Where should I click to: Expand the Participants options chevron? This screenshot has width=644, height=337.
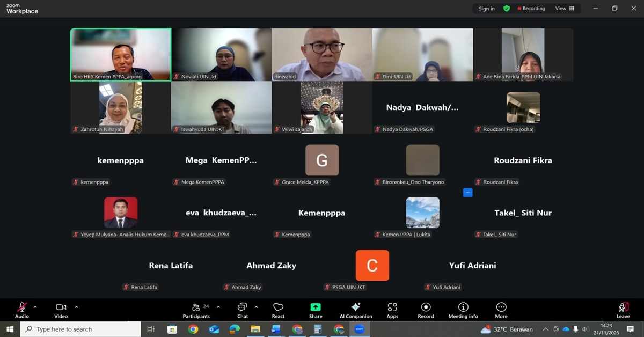218,307
